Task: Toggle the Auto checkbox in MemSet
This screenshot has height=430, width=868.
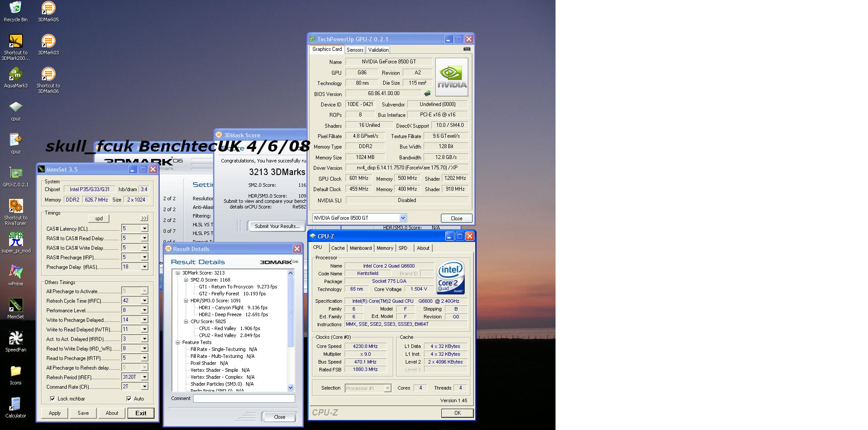Action: [129, 399]
